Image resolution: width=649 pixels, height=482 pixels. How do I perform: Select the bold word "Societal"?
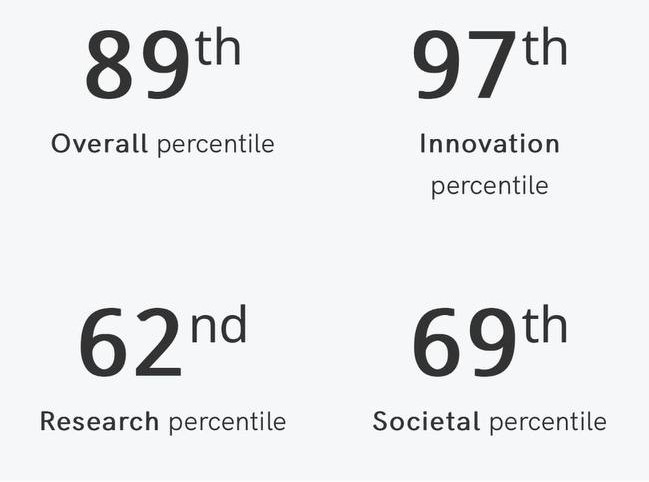(x=427, y=422)
